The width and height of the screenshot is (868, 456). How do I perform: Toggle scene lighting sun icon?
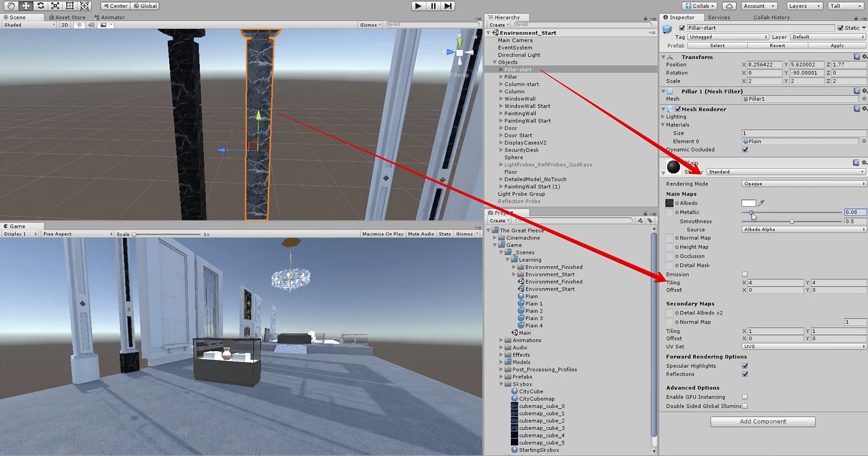[x=79, y=25]
